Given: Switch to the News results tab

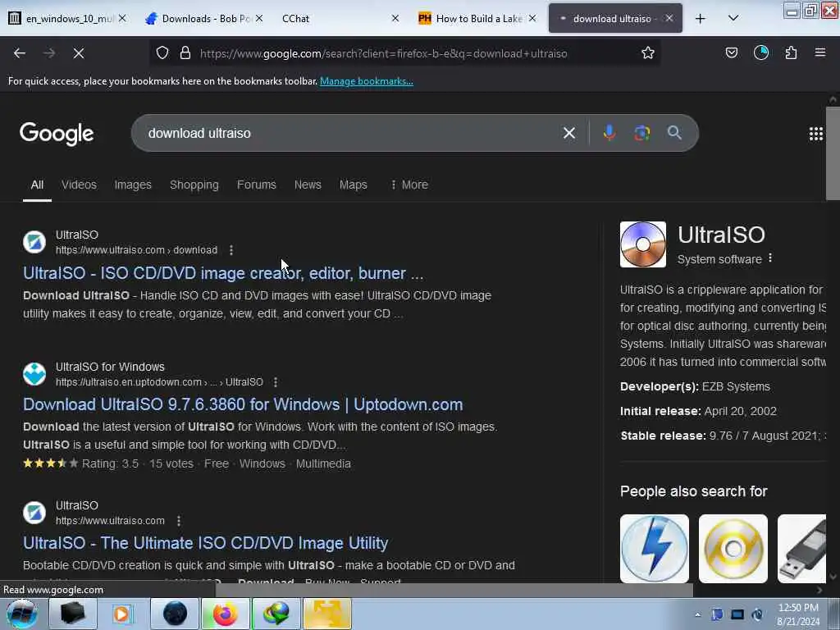Looking at the screenshot, I should point(308,185).
